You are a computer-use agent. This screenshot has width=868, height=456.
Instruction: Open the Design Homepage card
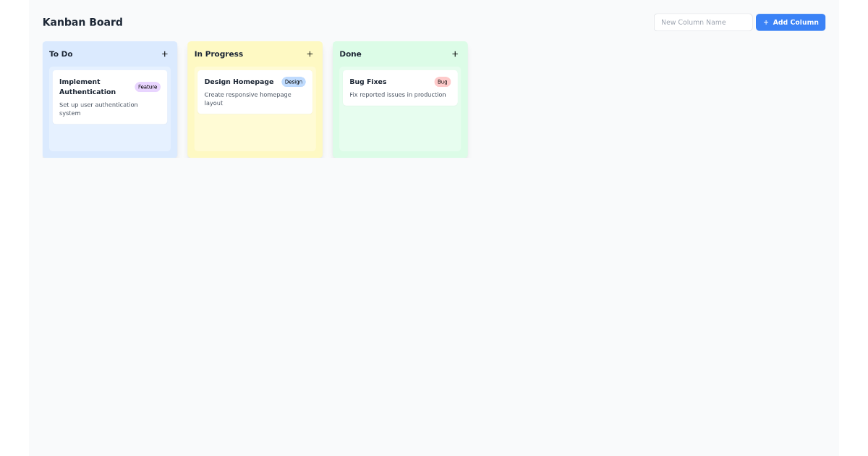pos(255,92)
